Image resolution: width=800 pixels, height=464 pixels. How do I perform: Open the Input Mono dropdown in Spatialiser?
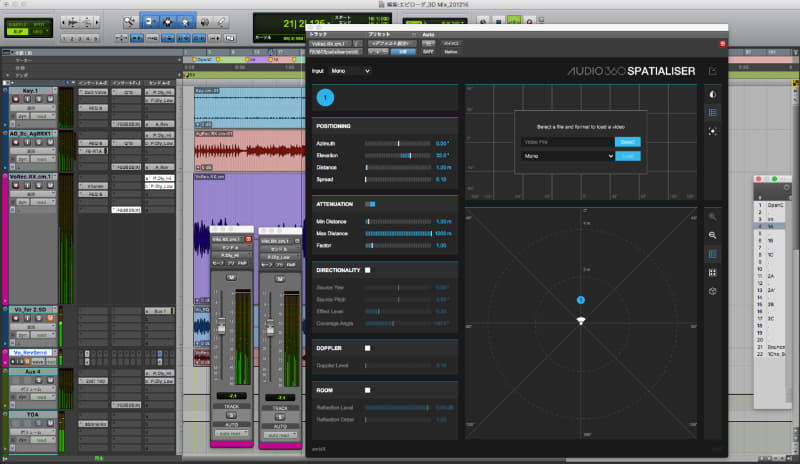[x=350, y=71]
